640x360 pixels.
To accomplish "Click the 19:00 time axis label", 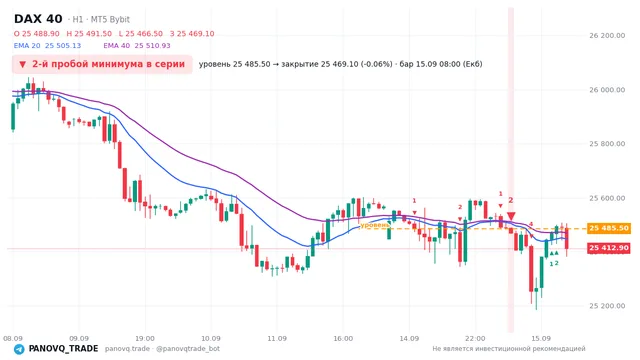I will pos(145,338).
